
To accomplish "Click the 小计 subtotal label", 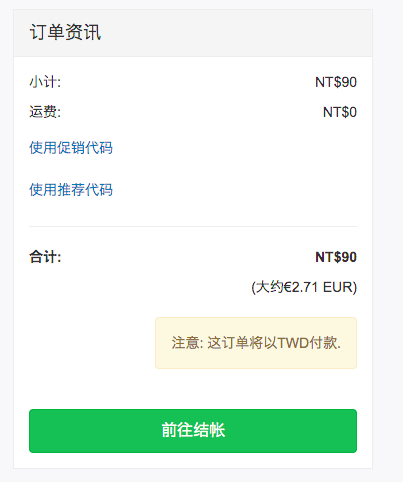I will pyautogui.click(x=45, y=82).
